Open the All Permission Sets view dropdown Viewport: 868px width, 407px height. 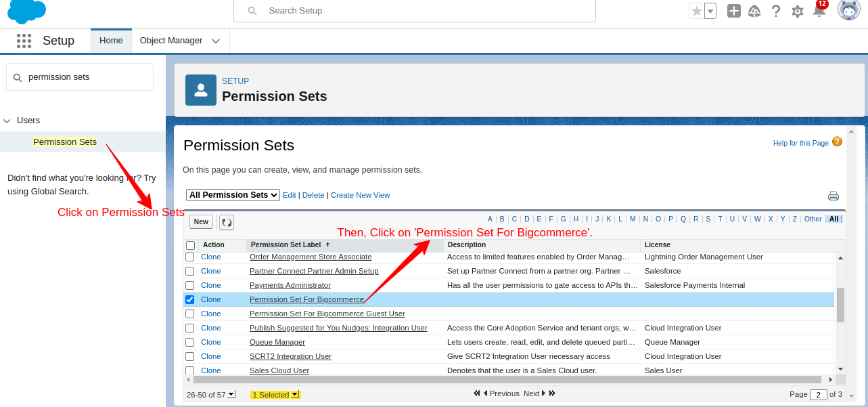click(233, 195)
